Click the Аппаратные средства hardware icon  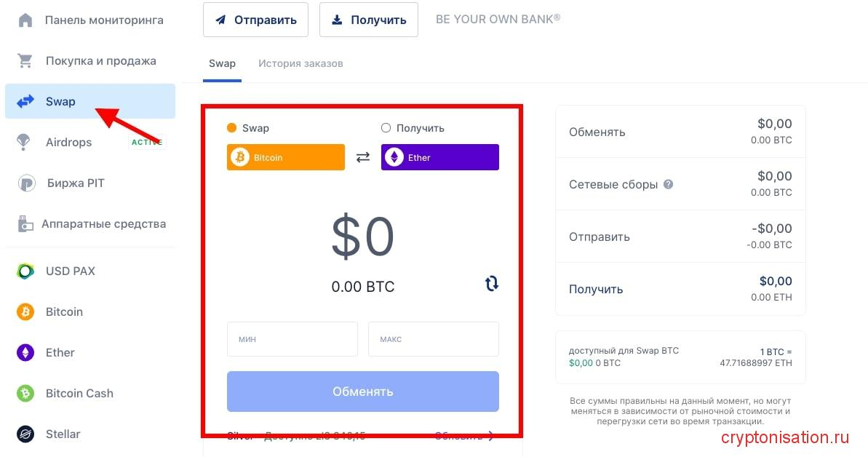point(25,224)
